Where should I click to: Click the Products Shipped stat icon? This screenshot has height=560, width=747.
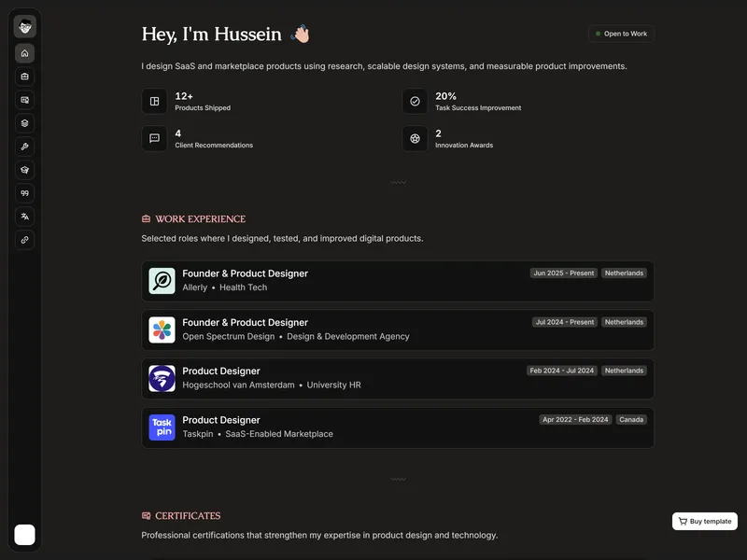(154, 102)
